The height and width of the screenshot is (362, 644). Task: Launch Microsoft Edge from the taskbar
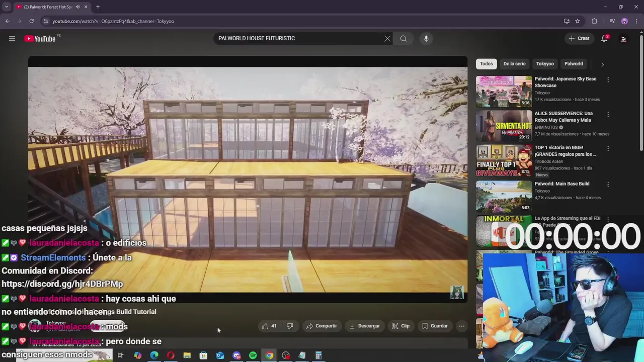click(x=154, y=355)
